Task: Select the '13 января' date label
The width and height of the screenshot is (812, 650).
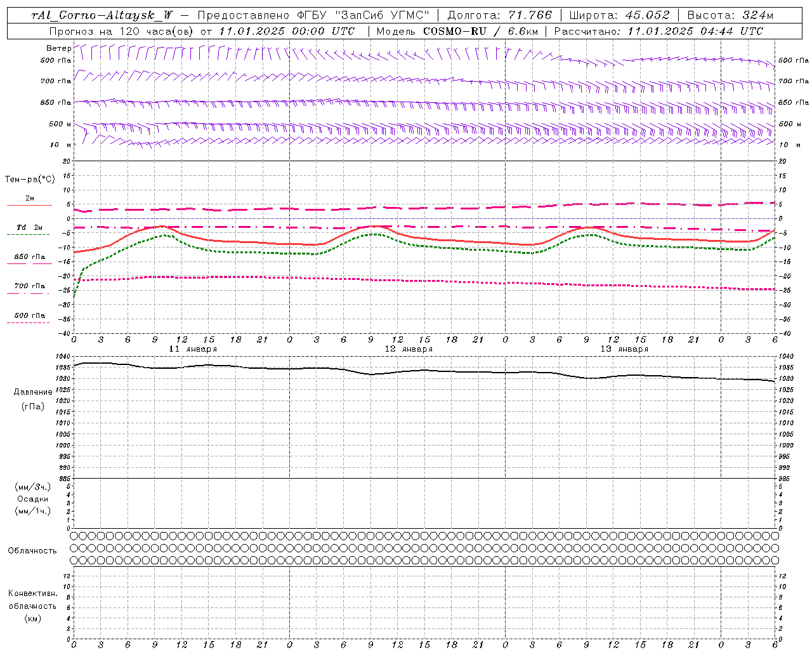Action: tap(624, 349)
